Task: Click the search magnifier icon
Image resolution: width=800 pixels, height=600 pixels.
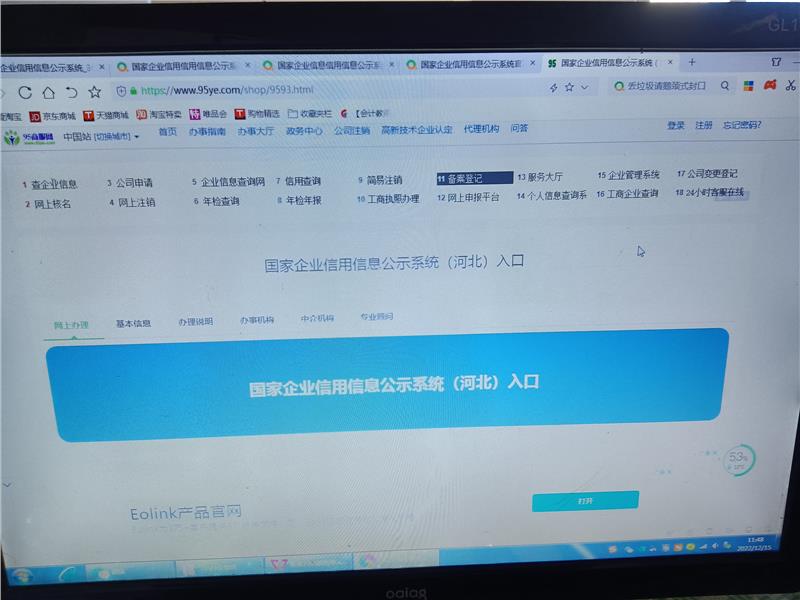Action: tap(725, 86)
